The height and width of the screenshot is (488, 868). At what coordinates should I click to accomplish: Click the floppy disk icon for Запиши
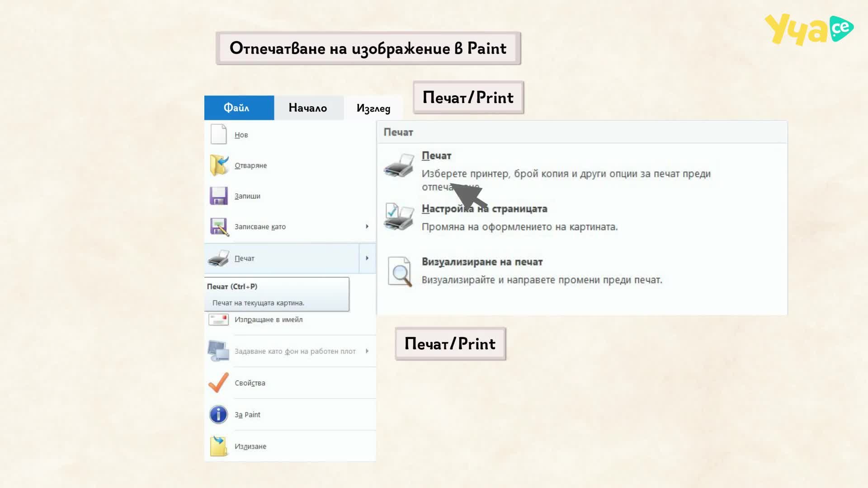click(218, 196)
